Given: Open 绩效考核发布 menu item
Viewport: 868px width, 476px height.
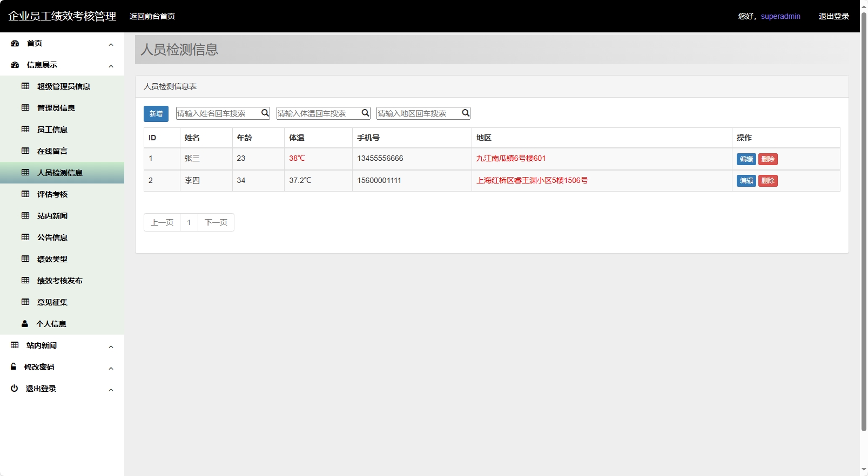Looking at the screenshot, I should coord(62,281).
